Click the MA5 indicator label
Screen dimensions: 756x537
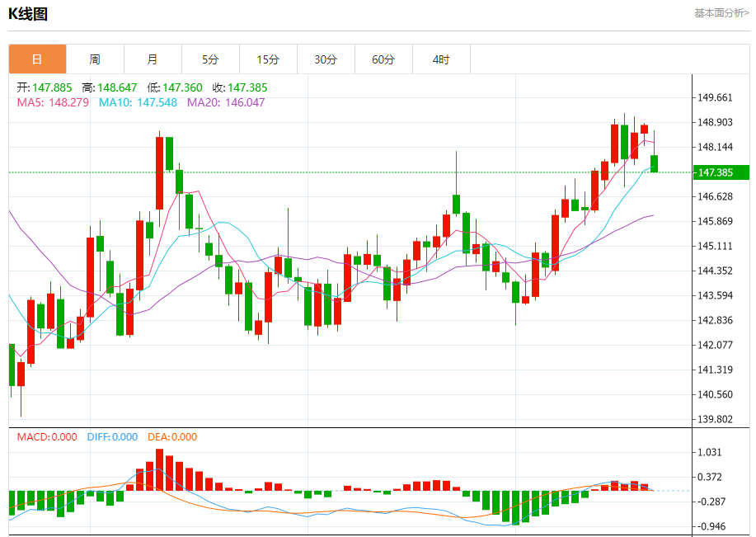coord(53,102)
